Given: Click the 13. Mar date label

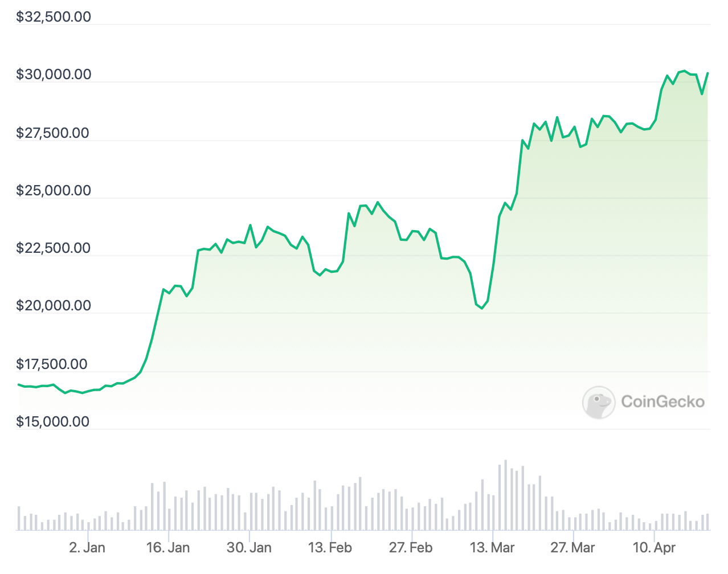Looking at the screenshot, I should point(492,548).
